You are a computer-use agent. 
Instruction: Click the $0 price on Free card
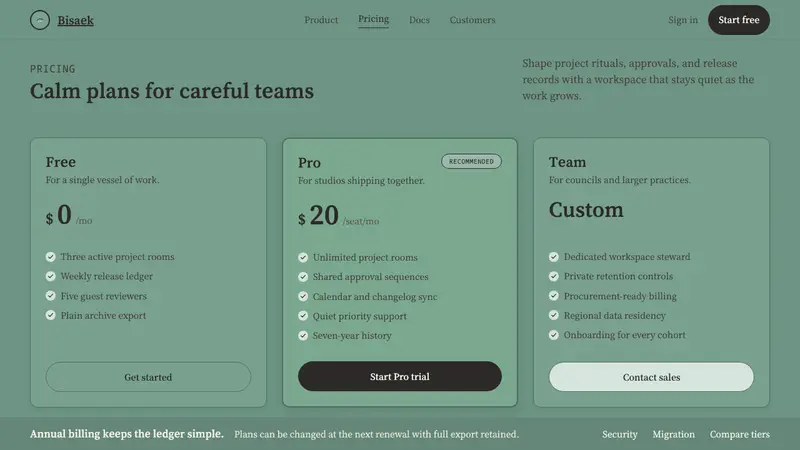tap(59, 215)
